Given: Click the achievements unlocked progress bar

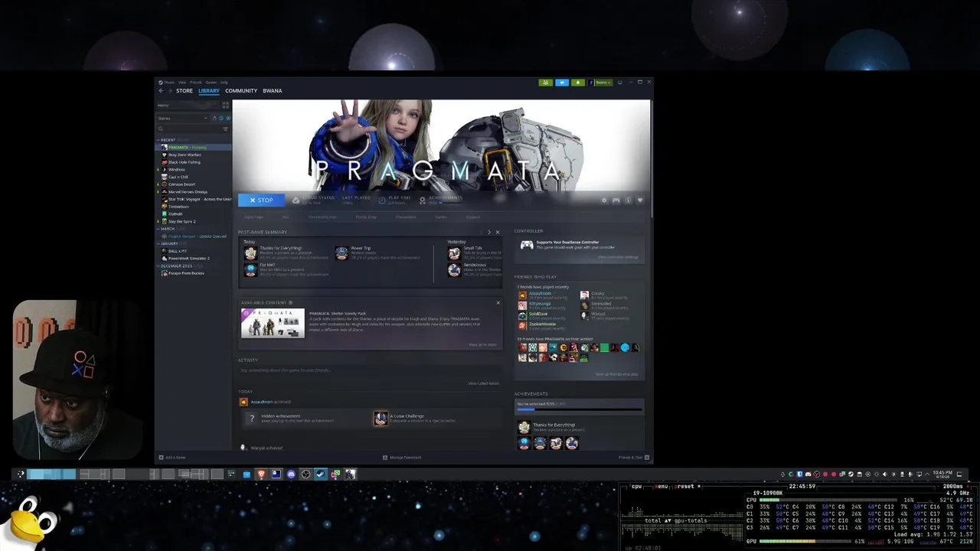Looking at the screenshot, I should click(x=579, y=409).
